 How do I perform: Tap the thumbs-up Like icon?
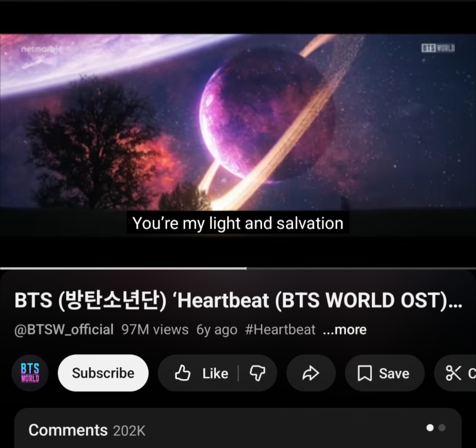click(183, 373)
